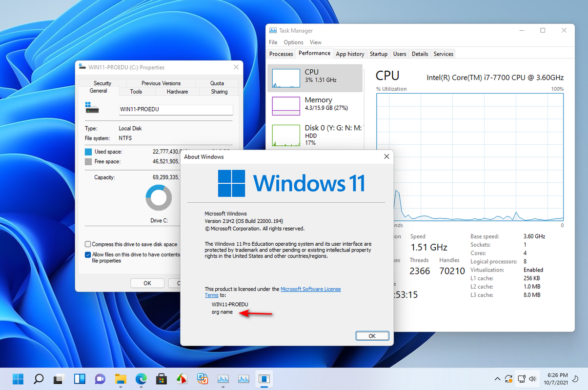Uncheck Allow files on this drive indexing
This screenshot has width=588, height=390.
point(88,254)
